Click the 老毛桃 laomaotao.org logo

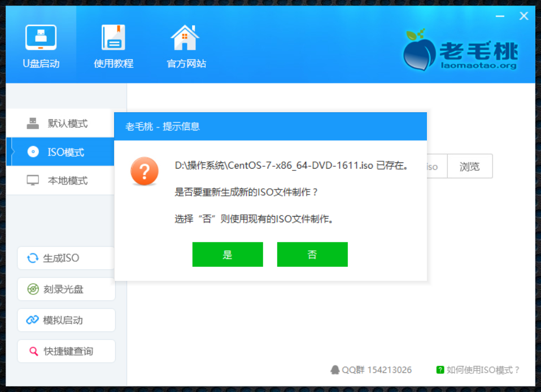(461, 50)
